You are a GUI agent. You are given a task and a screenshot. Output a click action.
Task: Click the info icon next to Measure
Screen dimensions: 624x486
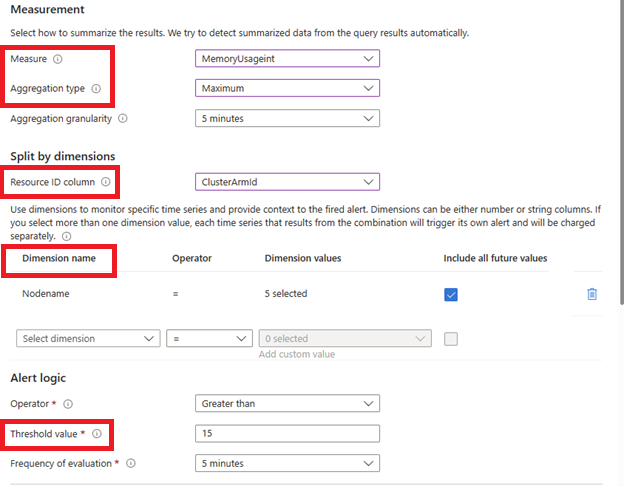[57, 59]
